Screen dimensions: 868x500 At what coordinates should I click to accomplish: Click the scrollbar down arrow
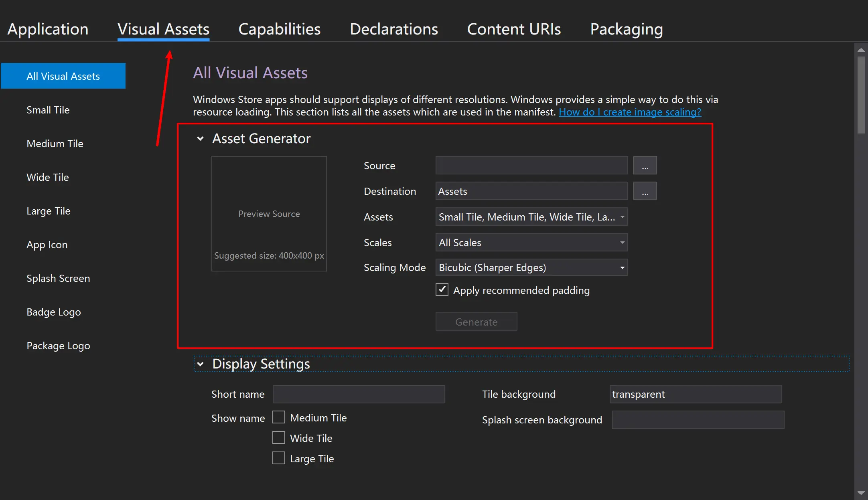point(861,493)
